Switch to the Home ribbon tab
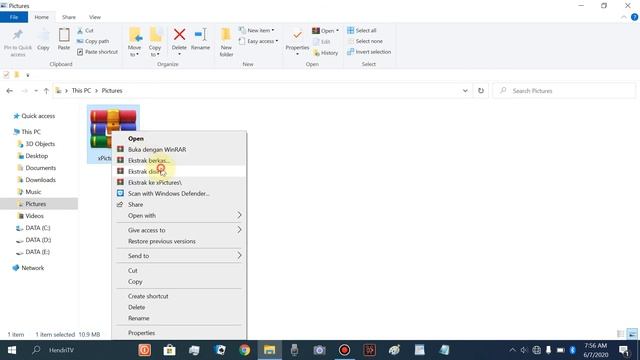This screenshot has height=360, width=640. pyautogui.click(x=41, y=17)
